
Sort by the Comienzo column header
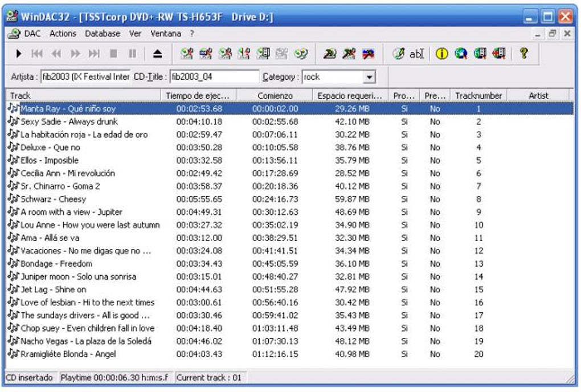click(275, 96)
